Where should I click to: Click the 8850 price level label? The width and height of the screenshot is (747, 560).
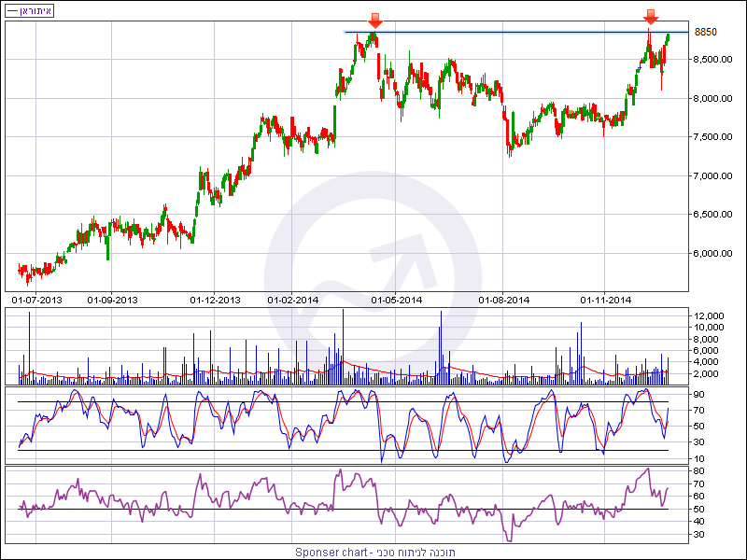(x=706, y=32)
